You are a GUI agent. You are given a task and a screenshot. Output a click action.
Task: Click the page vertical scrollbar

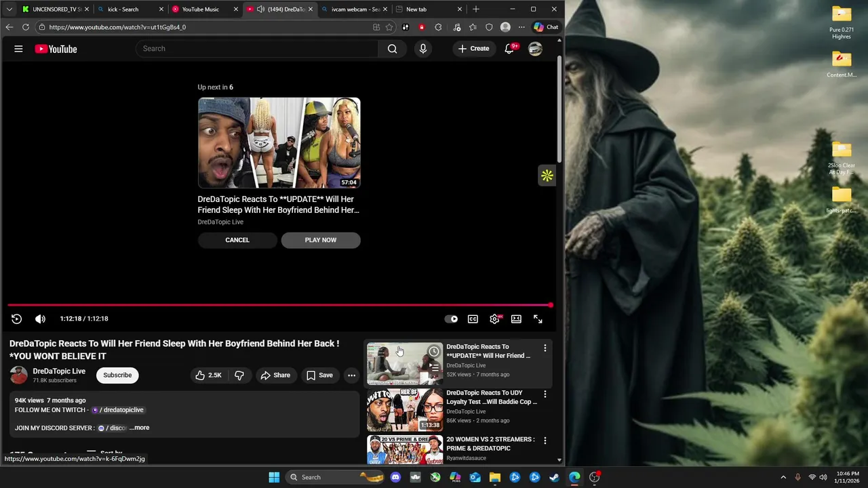click(559, 108)
